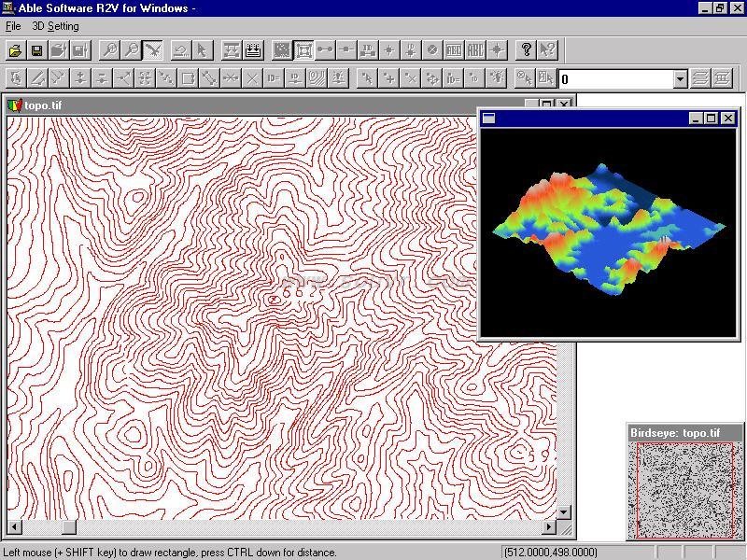Image resolution: width=747 pixels, height=560 pixels.
Task: Click the 3D view window system menu icon
Action: [488, 119]
